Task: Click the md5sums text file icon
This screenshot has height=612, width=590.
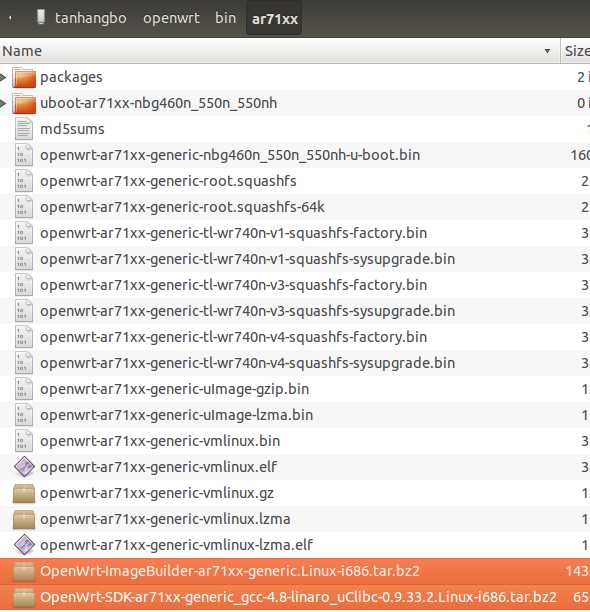Action: point(24,129)
